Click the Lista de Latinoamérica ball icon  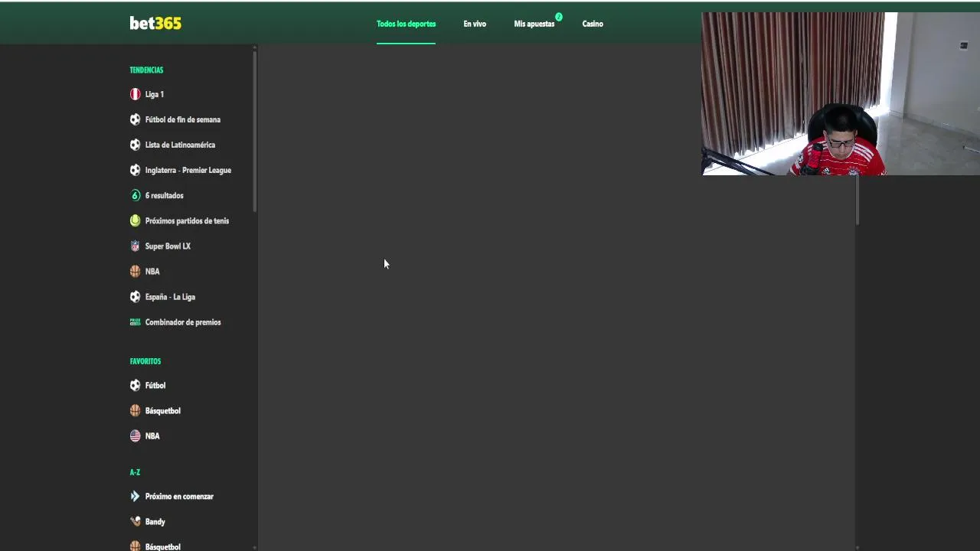135,145
